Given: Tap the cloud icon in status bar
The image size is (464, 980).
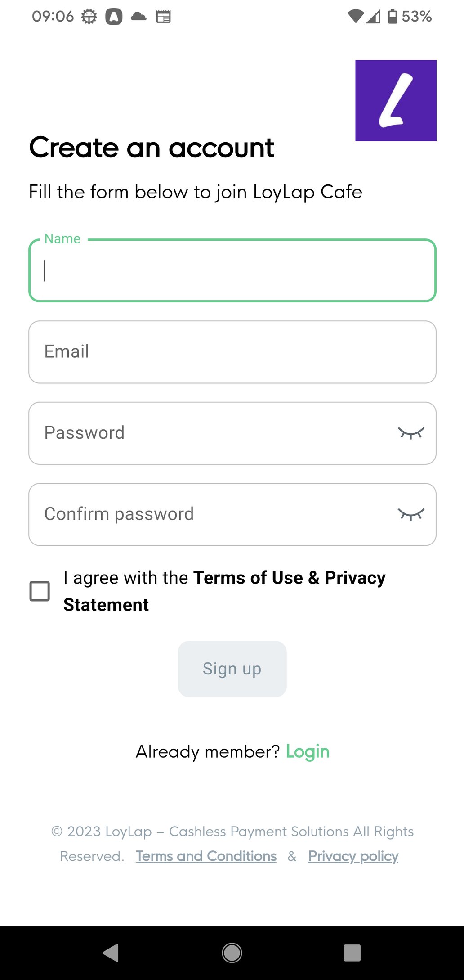Looking at the screenshot, I should pyautogui.click(x=138, y=17).
